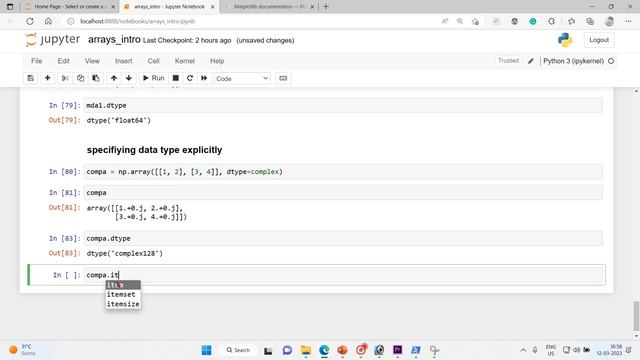Open the cell type Code dropdown
This screenshot has height=360, width=640.
click(242, 78)
